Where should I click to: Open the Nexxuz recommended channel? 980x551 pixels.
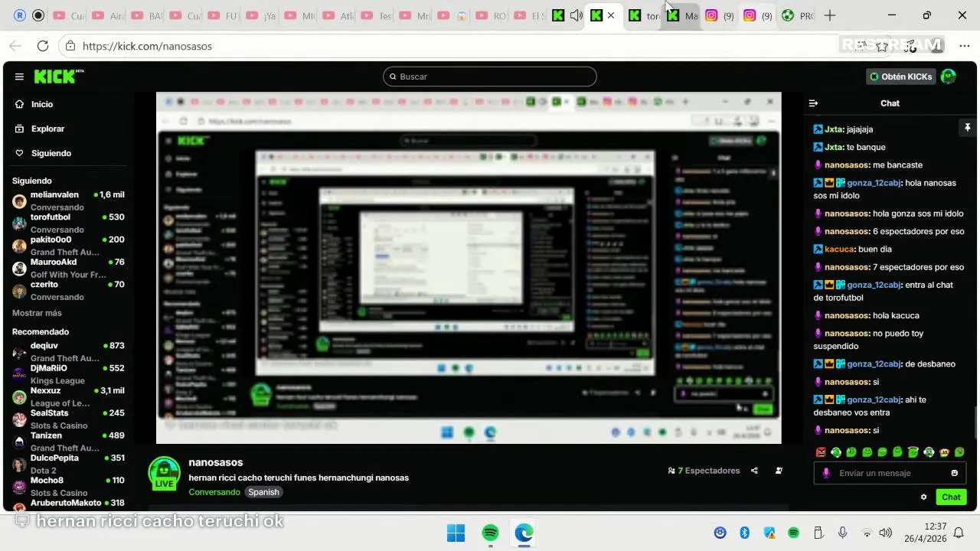coord(68,396)
